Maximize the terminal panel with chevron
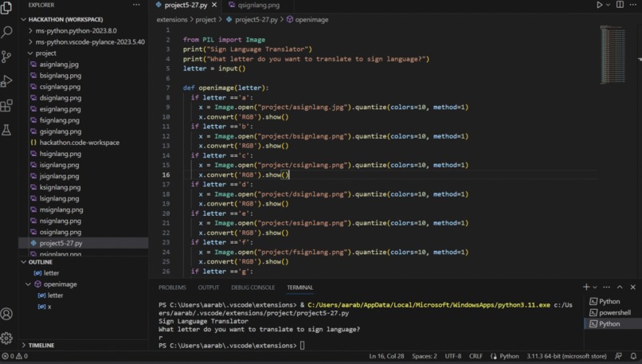The image size is (642, 364). point(620,287)
